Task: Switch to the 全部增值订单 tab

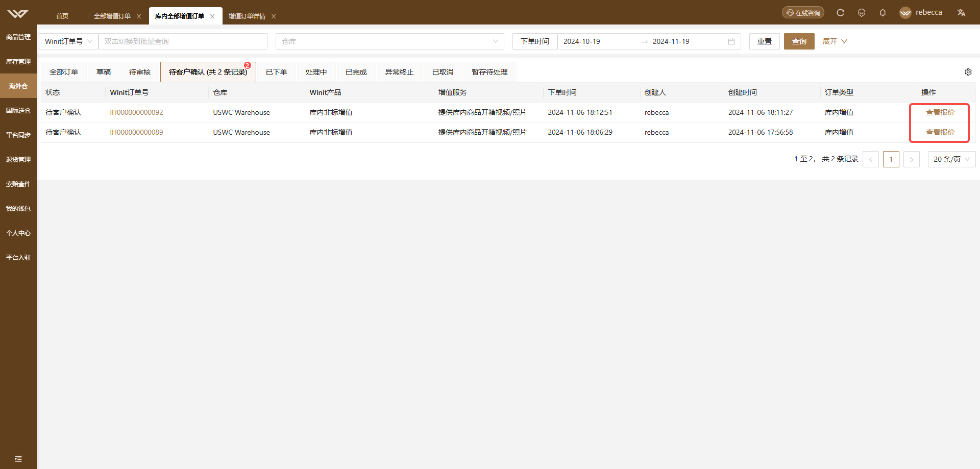Action: click(112, 16)
